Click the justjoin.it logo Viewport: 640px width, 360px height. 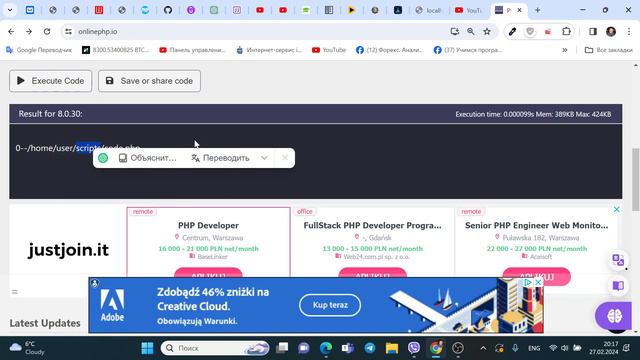point(68,250)
